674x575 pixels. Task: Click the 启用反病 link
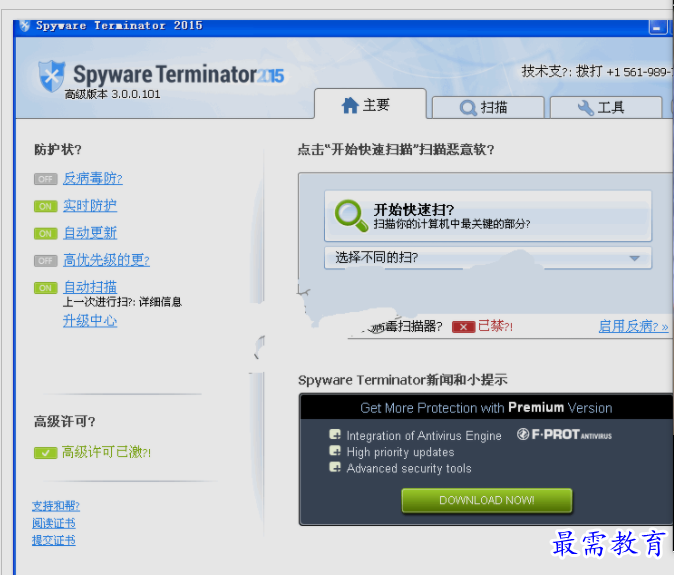click(633, 326)
